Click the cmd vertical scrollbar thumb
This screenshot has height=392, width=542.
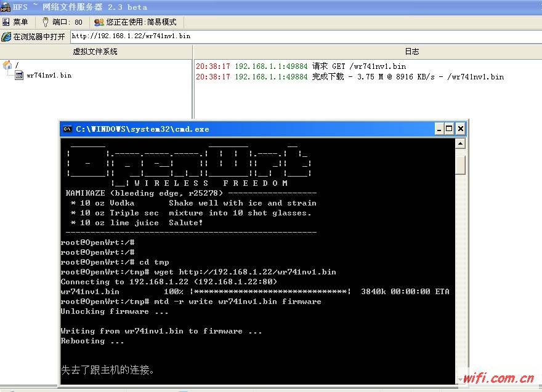point(460,165)
